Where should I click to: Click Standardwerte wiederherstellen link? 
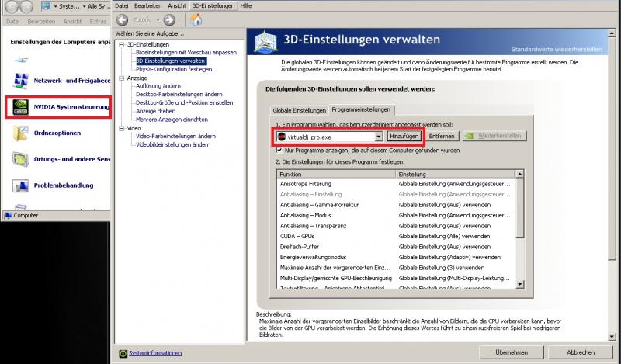click(556, 50)
